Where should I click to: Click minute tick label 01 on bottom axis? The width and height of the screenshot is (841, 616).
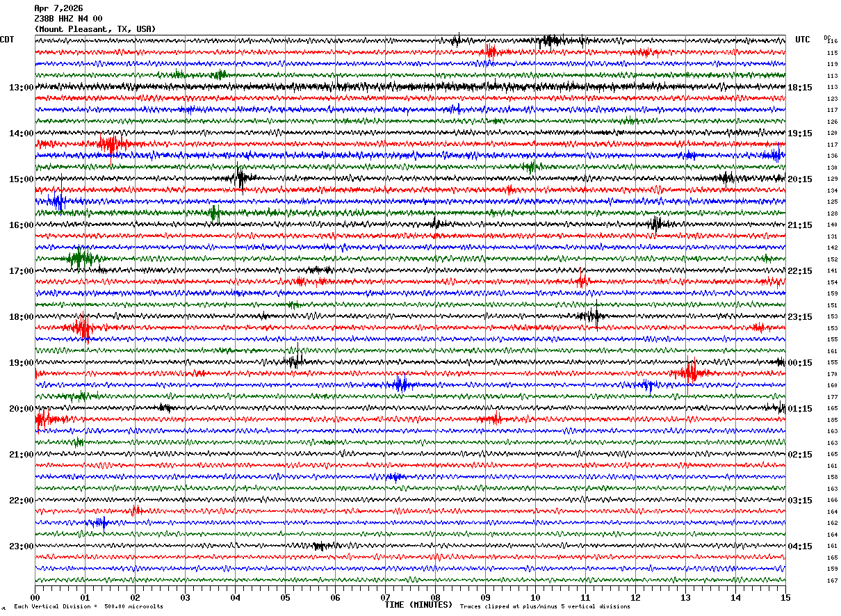pyautogui.click(x=85, y=597)
